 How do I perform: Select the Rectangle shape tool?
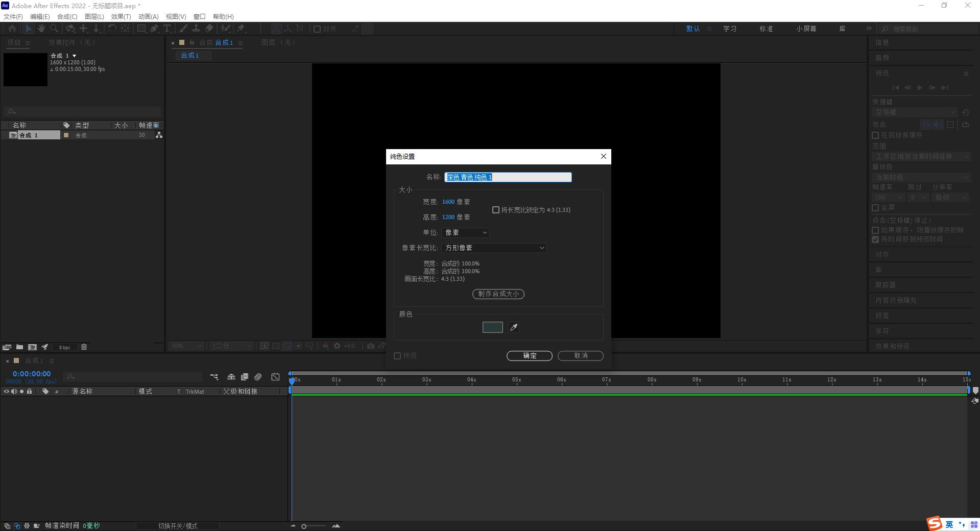[141, 29]
